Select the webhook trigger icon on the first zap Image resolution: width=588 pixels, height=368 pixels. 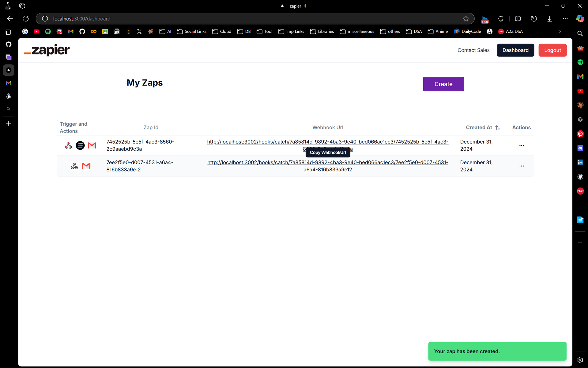tap(68, 145)
